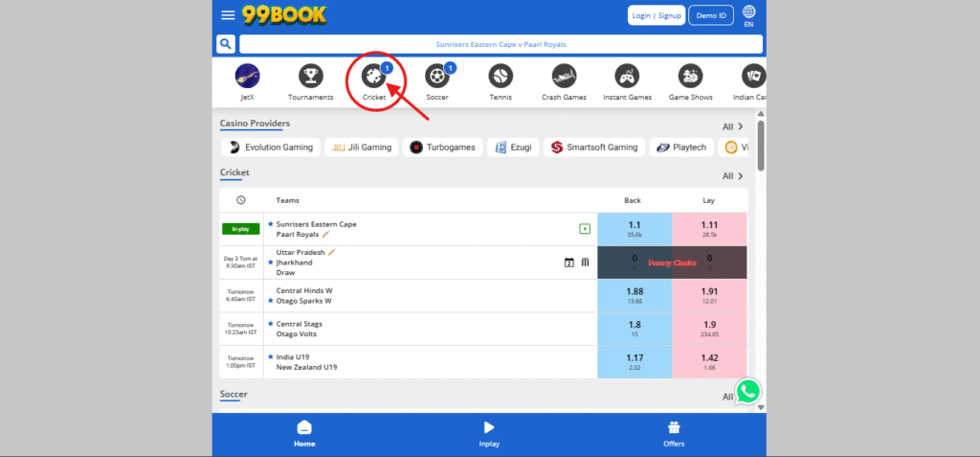Click Lay odds 1.42 for India U19

click(x=709, y=362)
